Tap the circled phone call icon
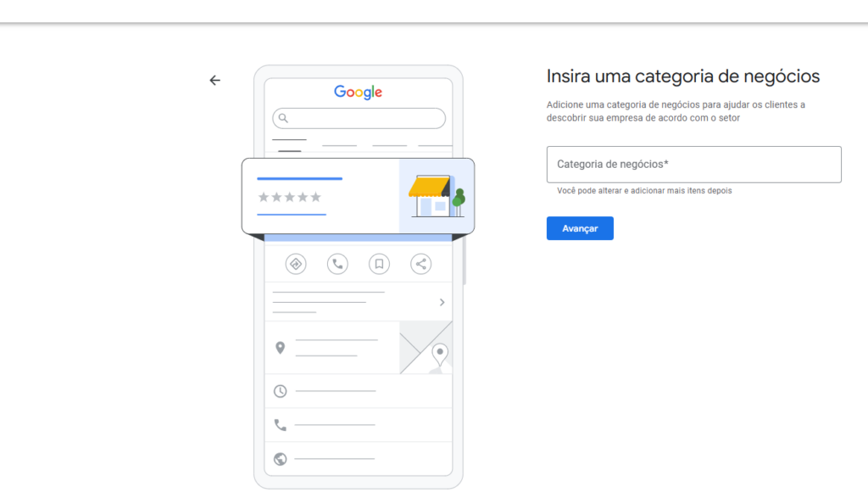868x504 pixels. coord(337,264)
